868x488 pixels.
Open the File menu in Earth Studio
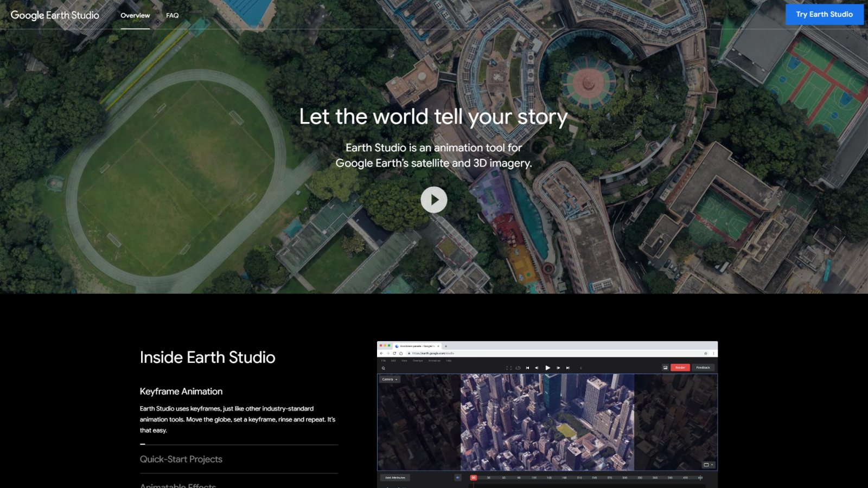click(384, 361)
